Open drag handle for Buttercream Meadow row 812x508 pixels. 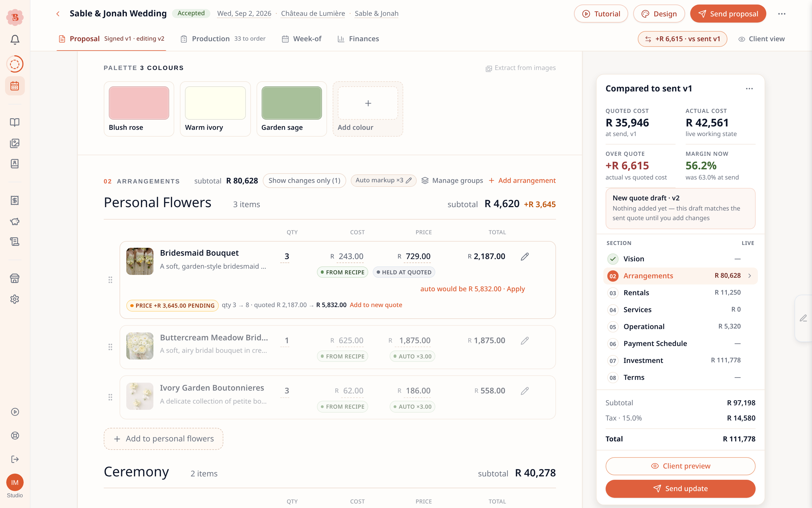click(110, 347)
